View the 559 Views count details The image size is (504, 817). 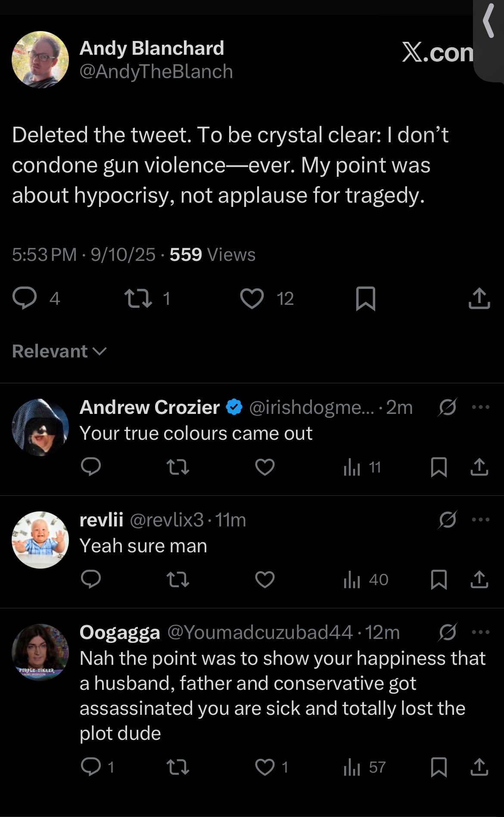pos(212,254)
